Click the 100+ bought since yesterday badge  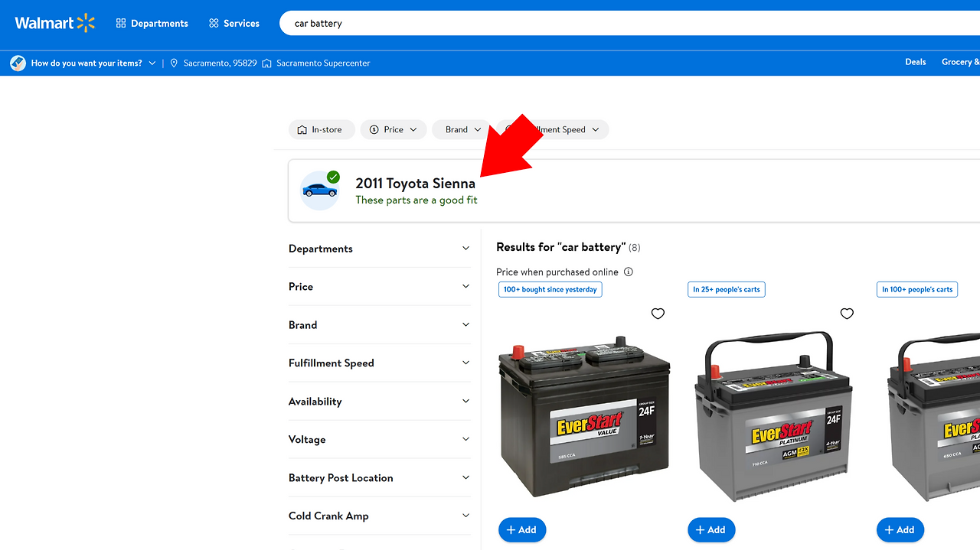point(550,289)
